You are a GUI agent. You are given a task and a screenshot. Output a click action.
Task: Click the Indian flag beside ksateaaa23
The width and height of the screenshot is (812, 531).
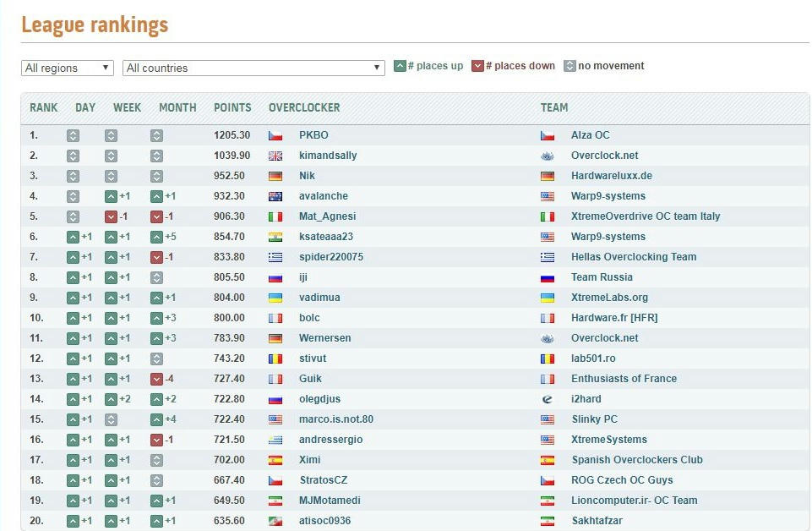click(275, 237)
